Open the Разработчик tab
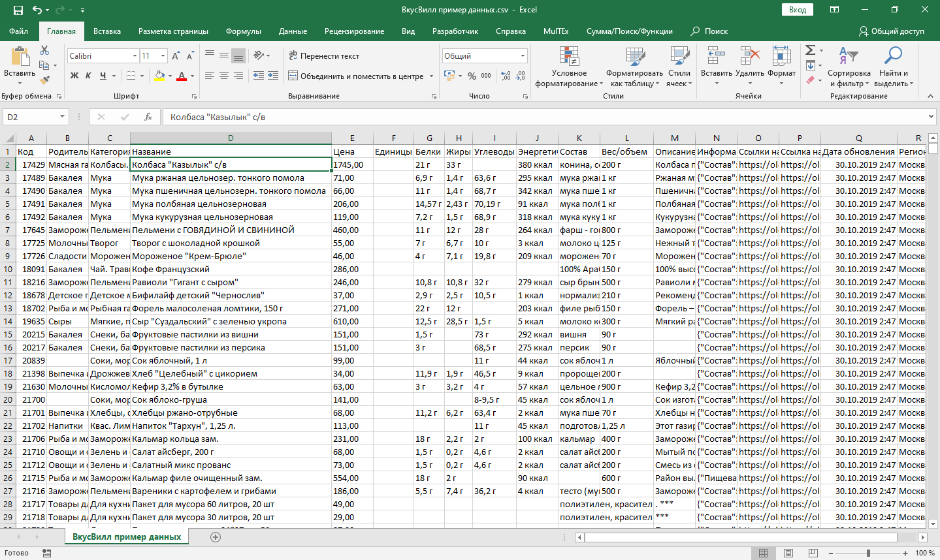 coord(455,31)
